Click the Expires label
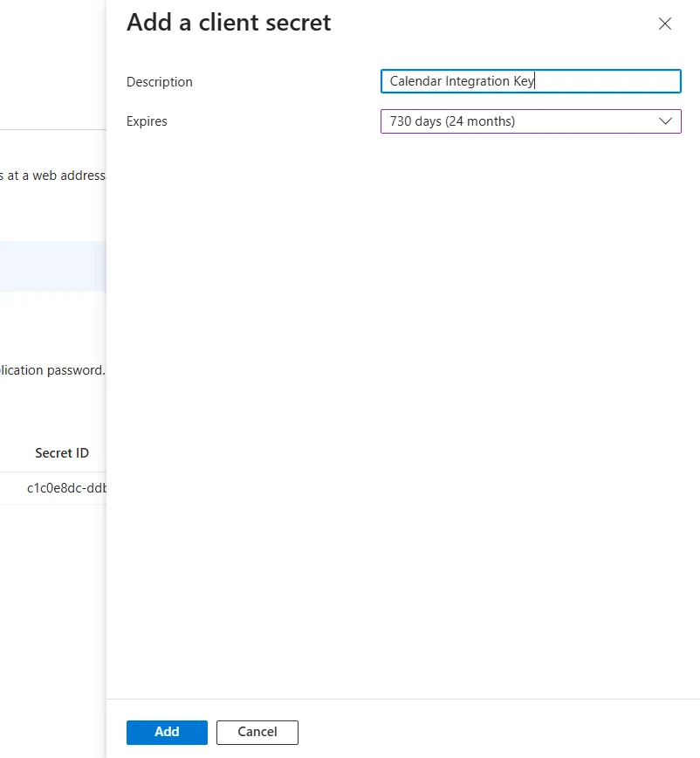This screenshot has height=758, width=700. (x=147, y=121)
